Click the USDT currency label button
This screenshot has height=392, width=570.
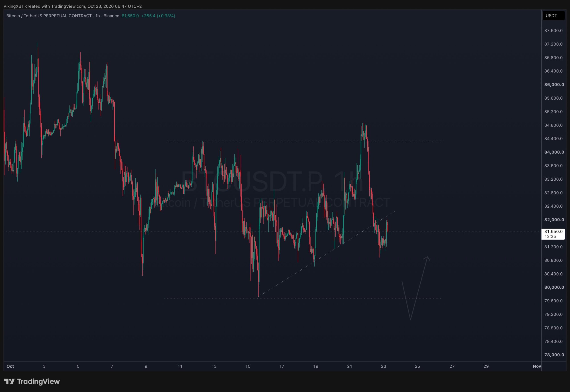coord(554,16)
